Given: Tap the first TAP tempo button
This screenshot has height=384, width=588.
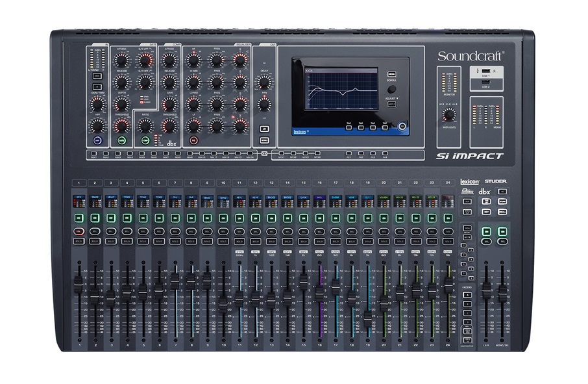Looking at the screenshot, I should 349,128.
